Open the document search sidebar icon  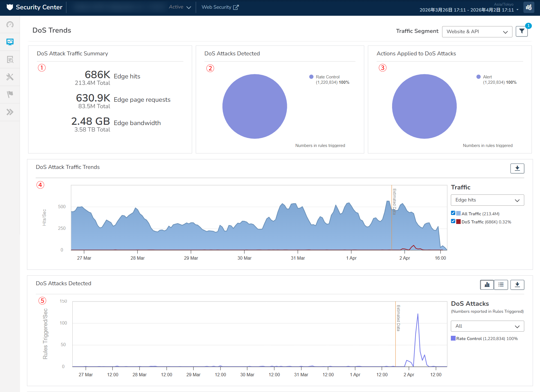[10, 59]
